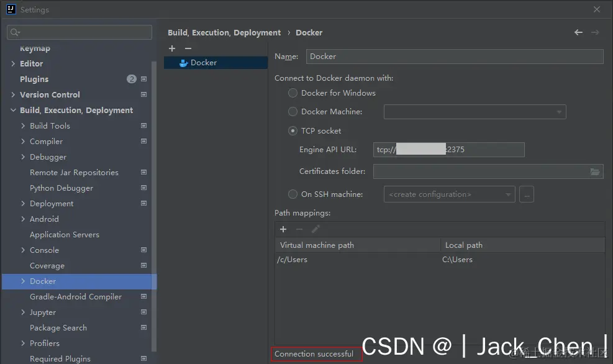The height and width of the screenshot is (364, 613).
Task: Expand the Profilers node
Action: coord(23,344)
